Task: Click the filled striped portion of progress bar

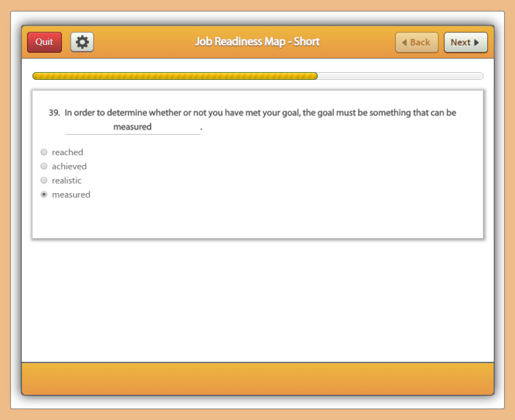Action: coord(174,76)
